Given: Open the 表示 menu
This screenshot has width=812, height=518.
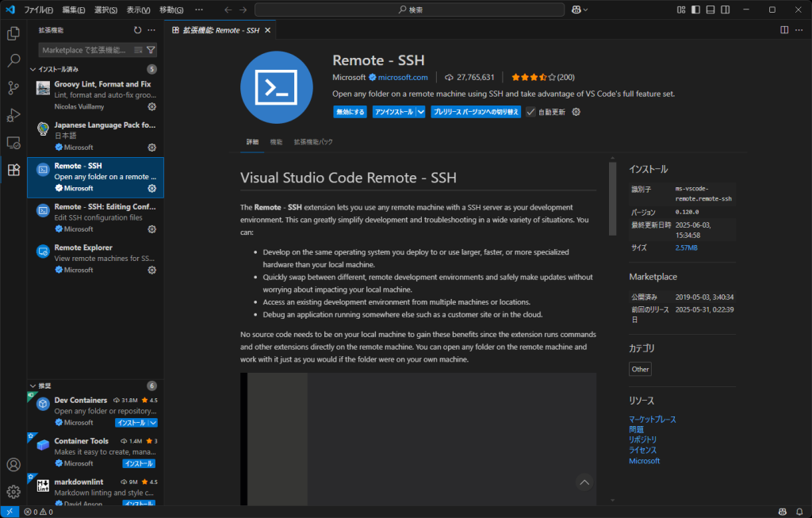Looking at the screenshot, I should (x=138, y=10).
